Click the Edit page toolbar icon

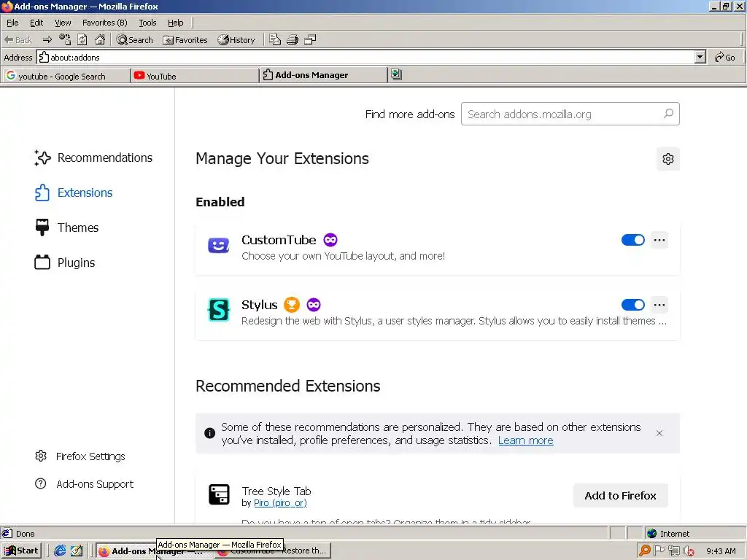click(275, 40)
